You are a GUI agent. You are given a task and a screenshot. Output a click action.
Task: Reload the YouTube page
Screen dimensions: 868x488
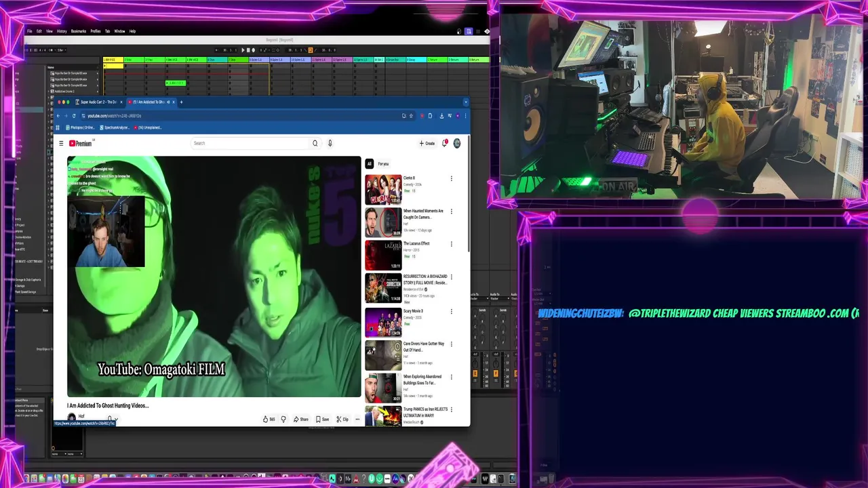click(74, 116)
